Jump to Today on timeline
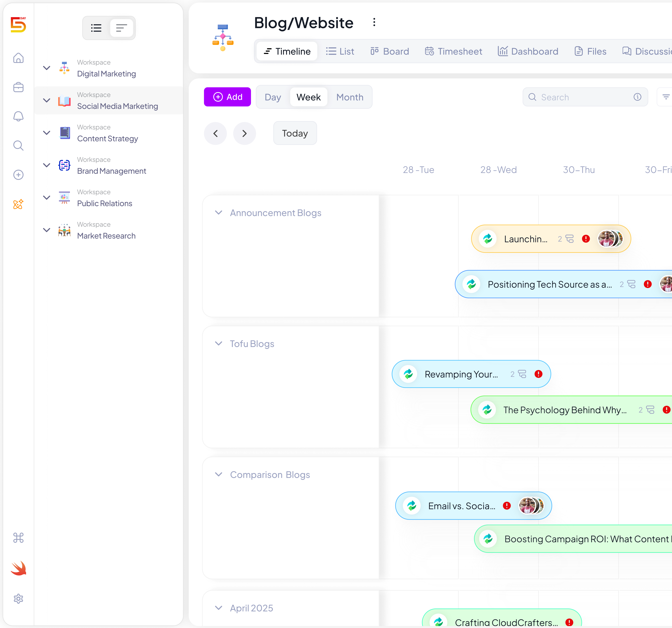 click(295, 134)
